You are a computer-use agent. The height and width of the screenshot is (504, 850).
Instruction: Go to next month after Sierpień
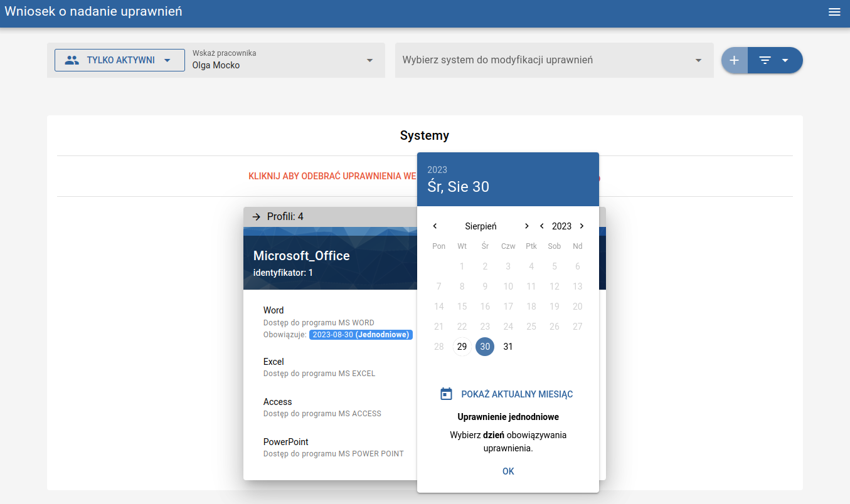pyautogui.click(x=526, y=226)
